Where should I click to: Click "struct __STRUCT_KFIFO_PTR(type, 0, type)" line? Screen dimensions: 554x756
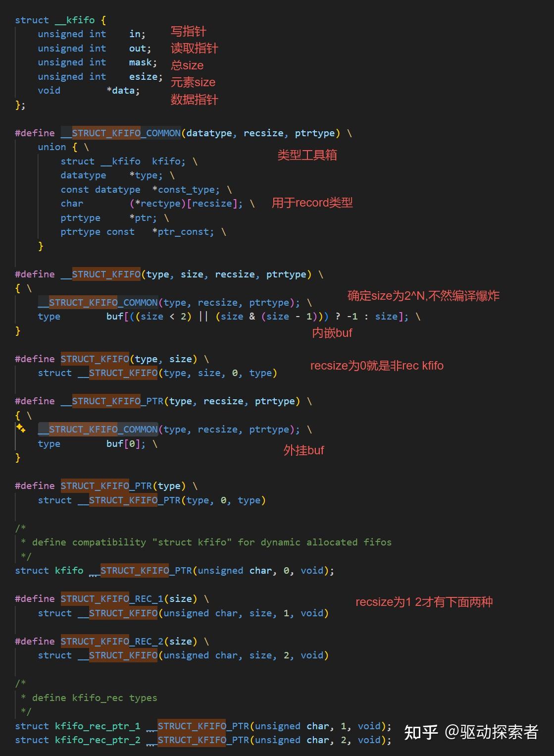(152, 500)
